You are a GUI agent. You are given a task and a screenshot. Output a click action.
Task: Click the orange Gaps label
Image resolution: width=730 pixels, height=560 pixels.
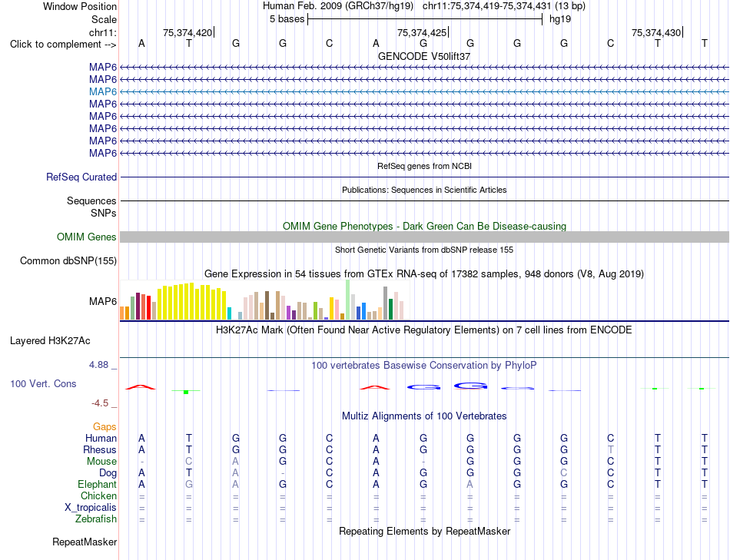pos(105,427)
